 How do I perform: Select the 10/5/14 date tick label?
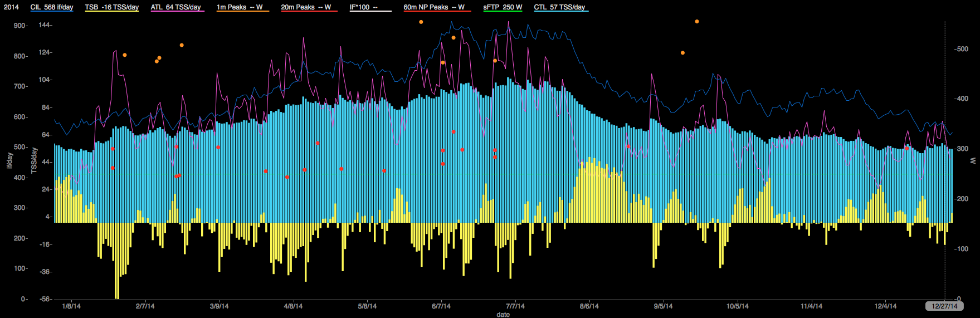point(737,306)
